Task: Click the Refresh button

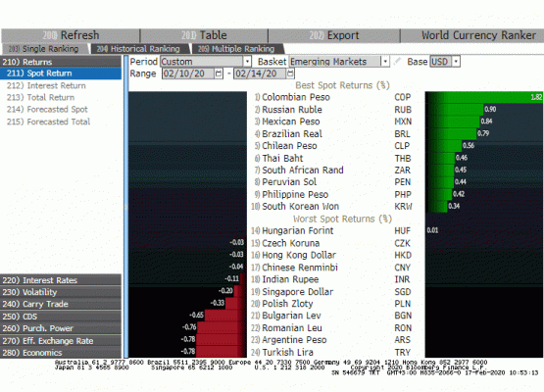Action: point(71,35)
